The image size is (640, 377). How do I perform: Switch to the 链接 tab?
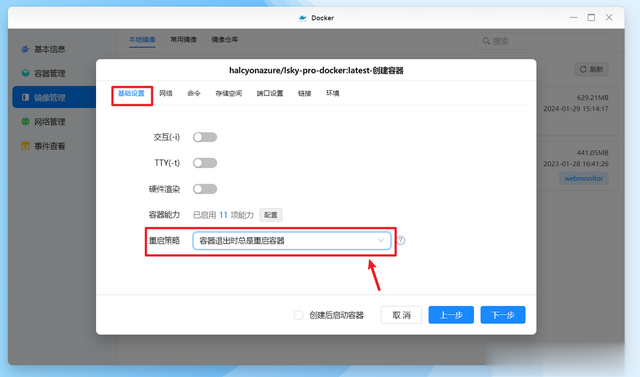pos(304,93)
